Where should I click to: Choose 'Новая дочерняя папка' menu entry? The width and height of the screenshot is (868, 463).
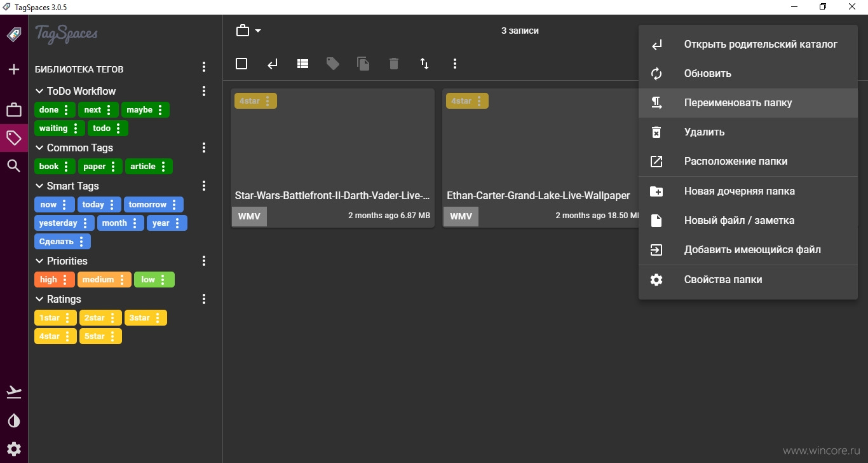(748, 191)
